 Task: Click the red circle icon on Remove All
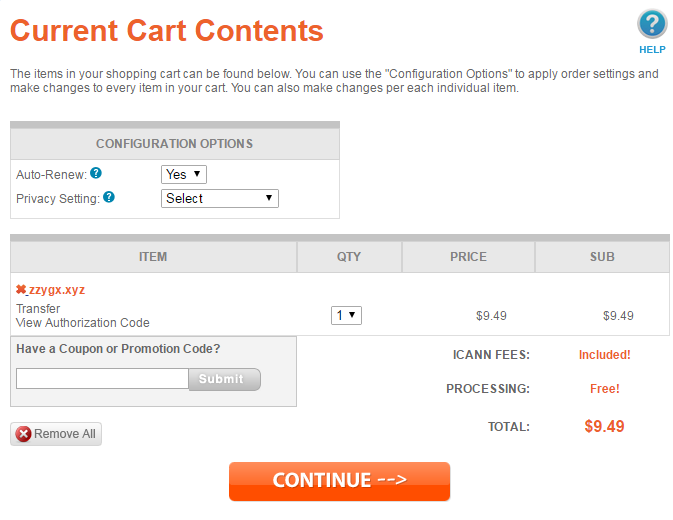pos(24,434)
